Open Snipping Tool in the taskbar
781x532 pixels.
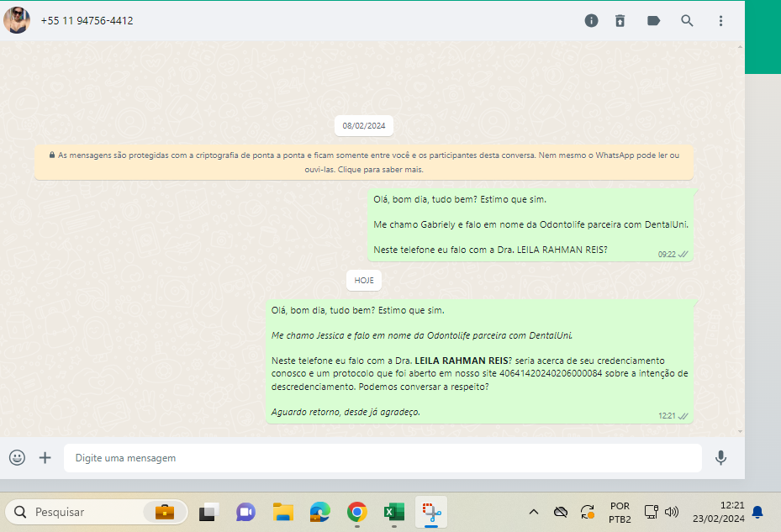pyautogui.click(x=431, y=512)
